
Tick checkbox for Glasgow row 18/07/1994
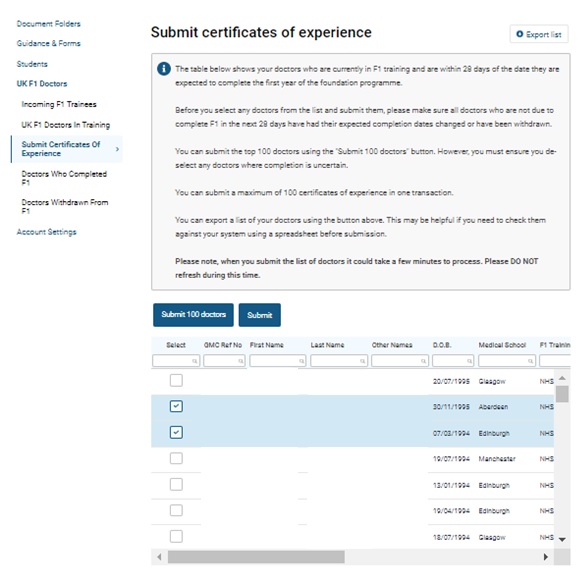pos(176,536)
